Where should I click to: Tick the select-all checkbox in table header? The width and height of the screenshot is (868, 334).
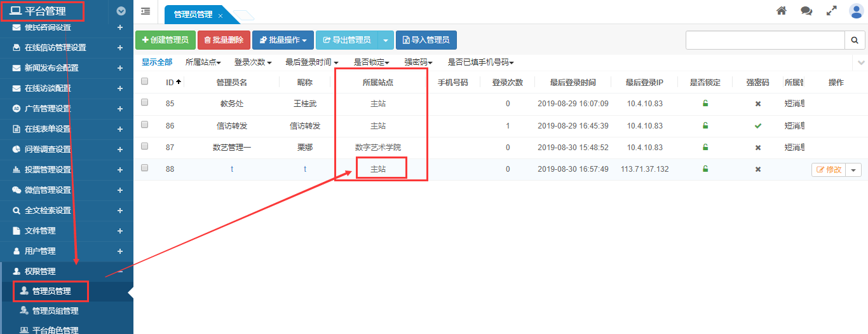(145, 81)
